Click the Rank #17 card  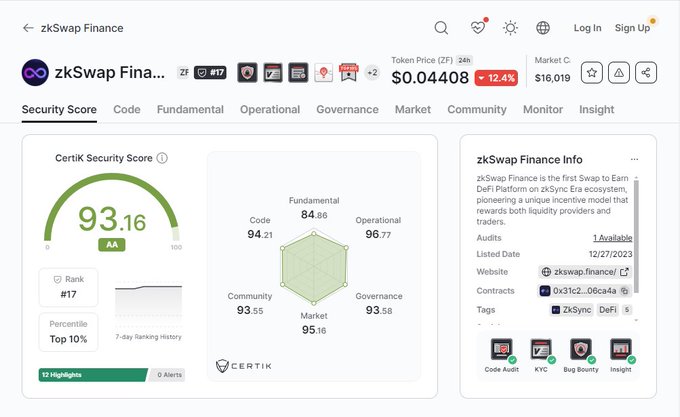(x=69, y=287)
